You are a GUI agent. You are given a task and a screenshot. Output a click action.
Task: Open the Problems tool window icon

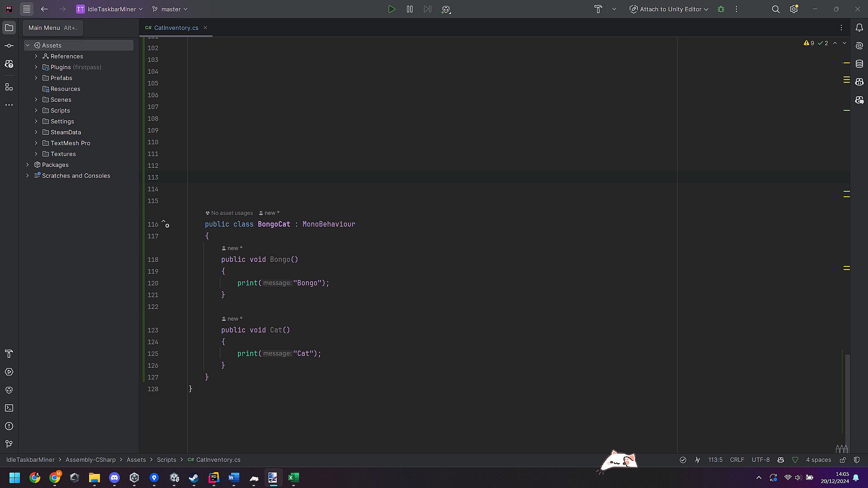coord(9,426)
